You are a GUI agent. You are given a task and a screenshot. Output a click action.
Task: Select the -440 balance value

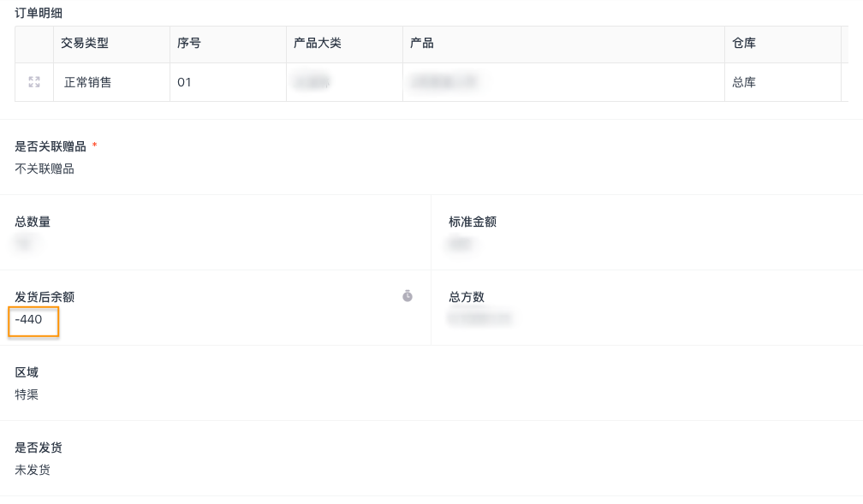tap(29, 319)
